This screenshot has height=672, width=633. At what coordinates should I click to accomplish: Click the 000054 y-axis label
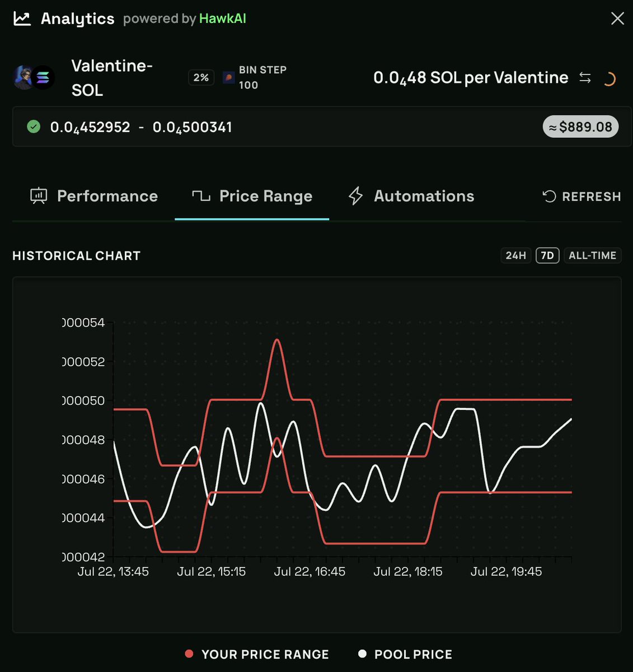83,323
